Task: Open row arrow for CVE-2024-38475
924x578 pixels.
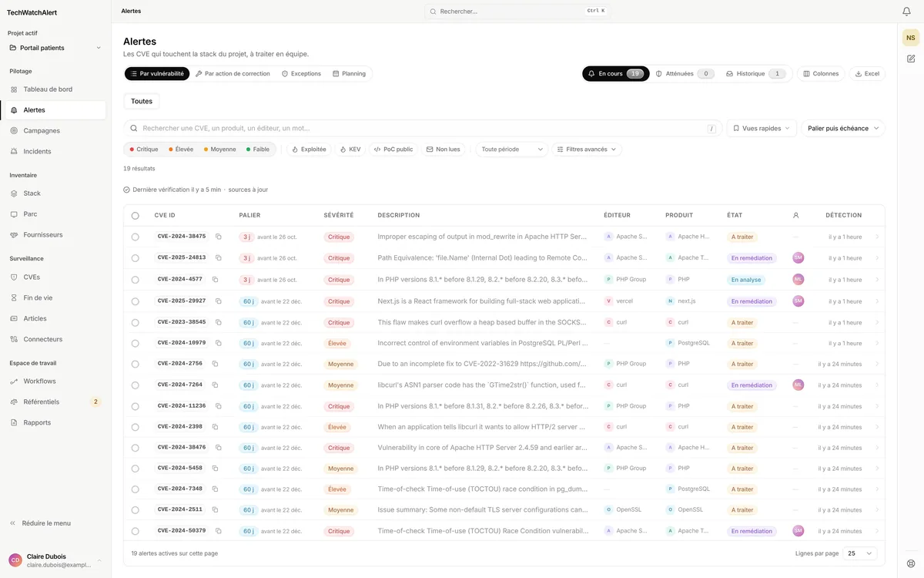Action: 876,237
